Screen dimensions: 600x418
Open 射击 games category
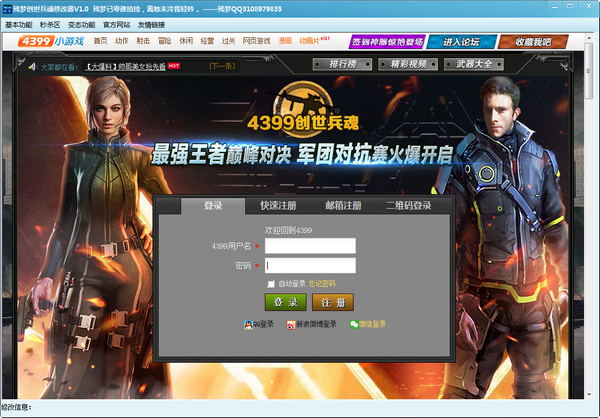pyautogui.click(x=143, y=41)
